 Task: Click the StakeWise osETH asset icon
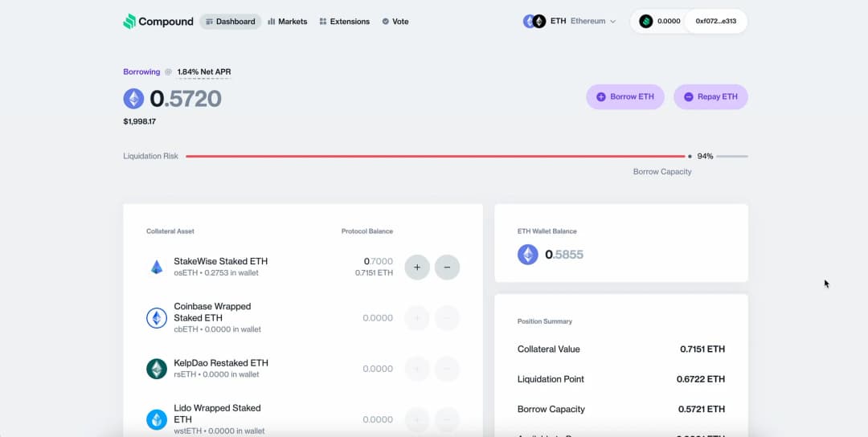coord(157,267)
